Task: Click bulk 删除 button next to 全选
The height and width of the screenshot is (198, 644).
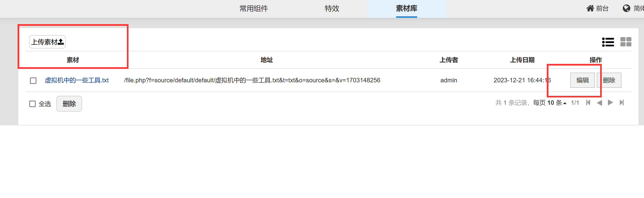Action: point(69,104)
